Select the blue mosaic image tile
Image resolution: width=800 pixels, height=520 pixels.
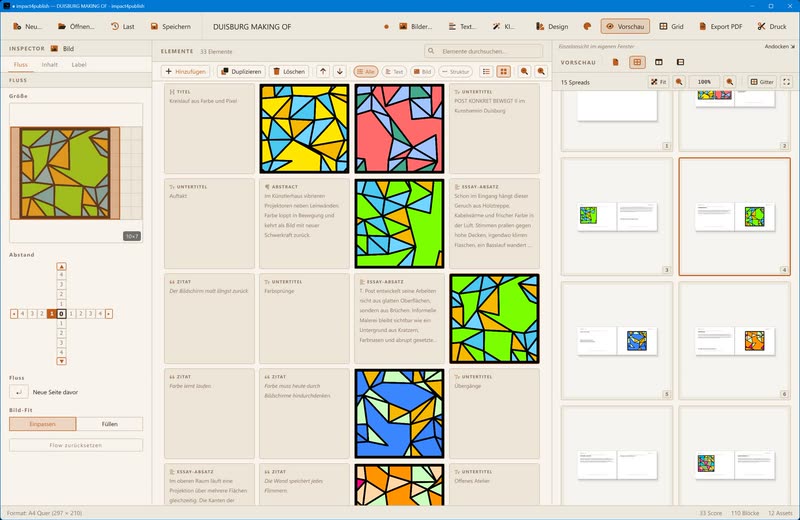[399, 413]
